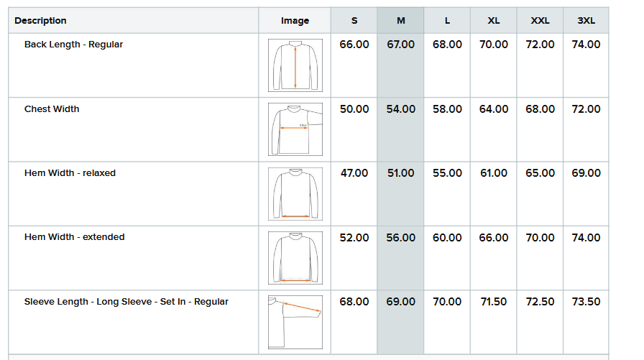Viewport: 644px width, 360px height.
Task: Select the S size column header
Action: coord(354,21)
